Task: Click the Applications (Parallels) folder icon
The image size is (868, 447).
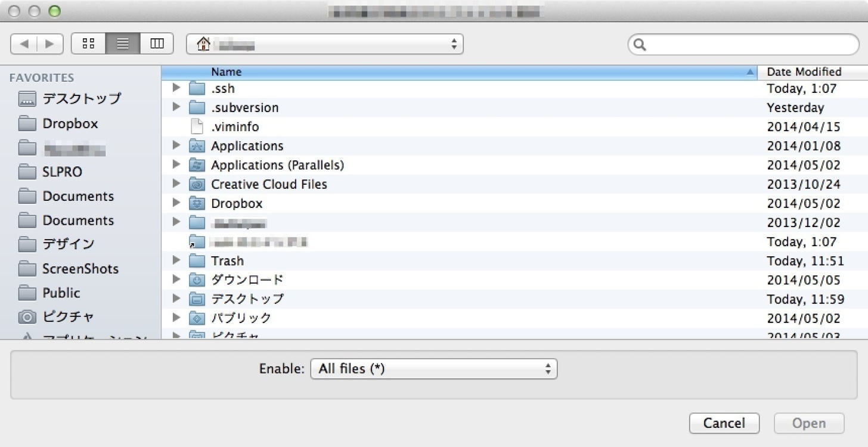Action: pos(197,165)
